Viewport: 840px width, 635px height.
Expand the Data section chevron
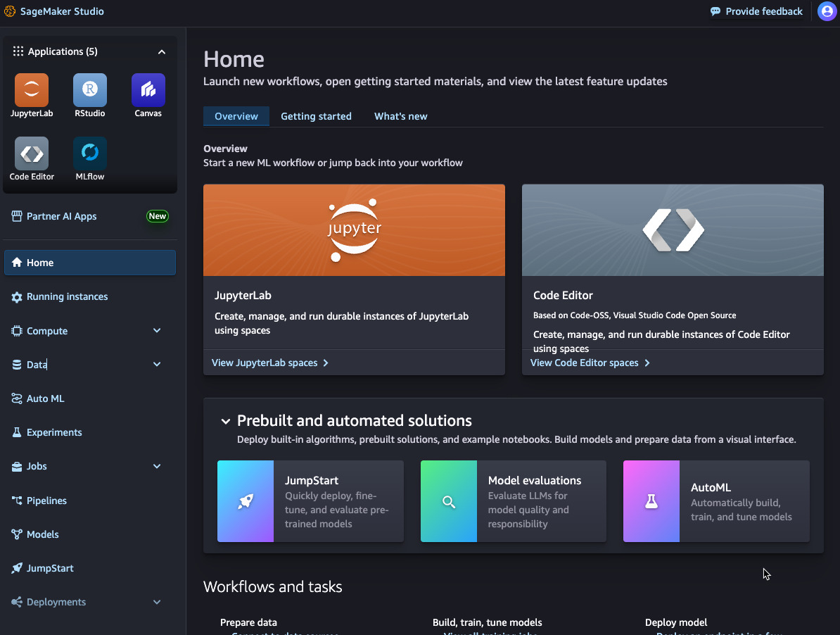(157, 365)
